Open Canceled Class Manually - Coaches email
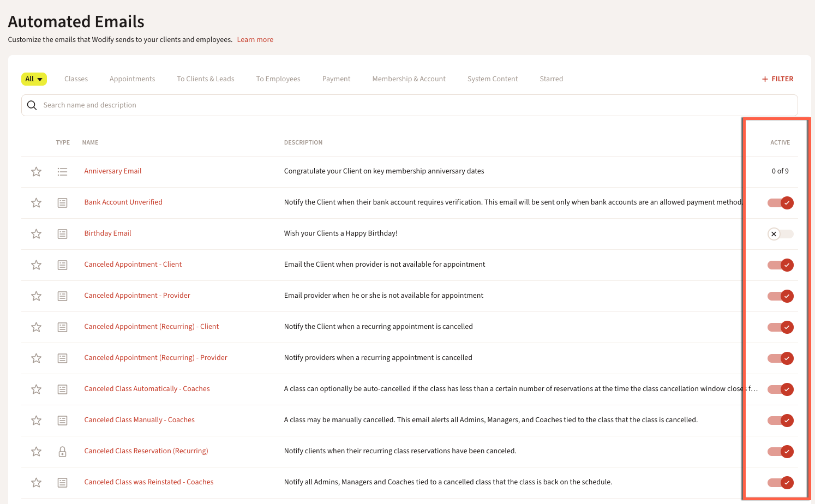815x504 pixels. (140, 420)
